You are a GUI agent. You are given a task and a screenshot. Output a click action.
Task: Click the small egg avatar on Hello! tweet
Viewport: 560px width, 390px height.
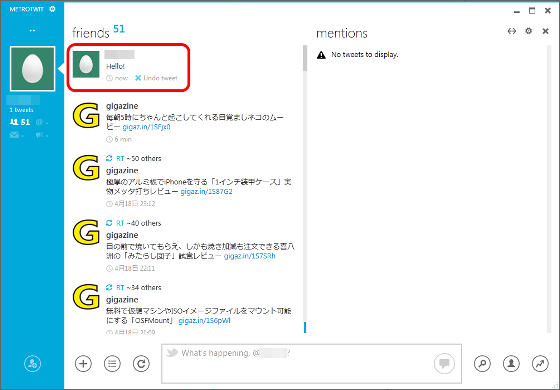pos(86,64)
